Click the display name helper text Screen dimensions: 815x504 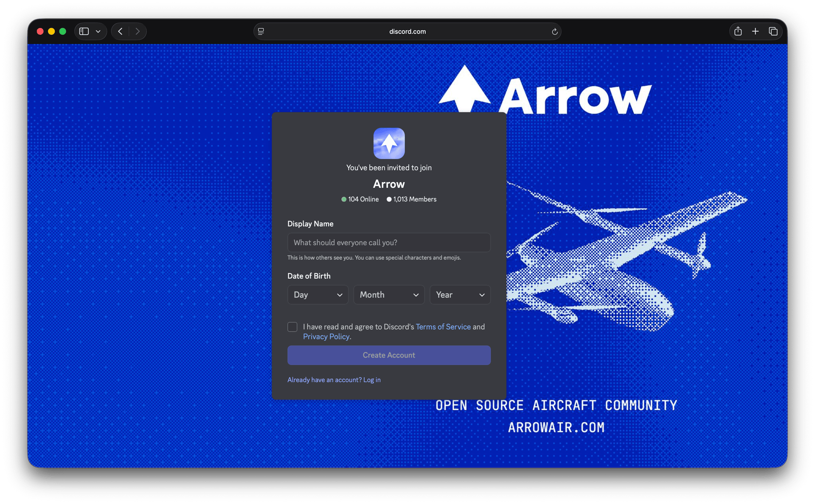(x=374, y=258)
